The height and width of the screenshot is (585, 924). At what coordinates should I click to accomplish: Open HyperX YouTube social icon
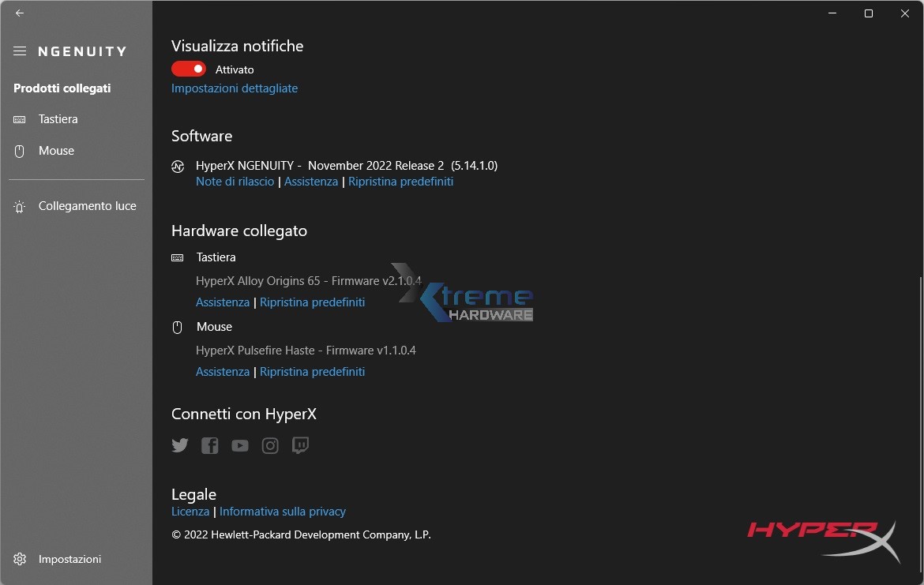click(240, 446)
